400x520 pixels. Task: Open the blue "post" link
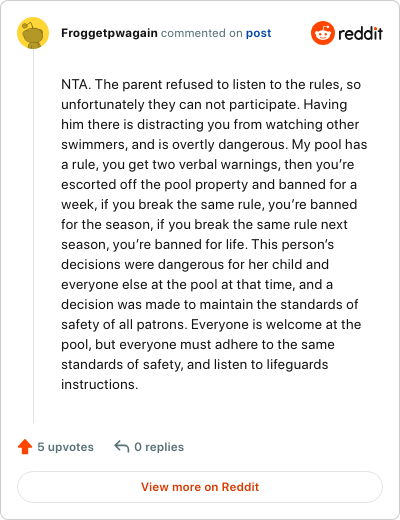pyautogui.click(x=258, y=33)
